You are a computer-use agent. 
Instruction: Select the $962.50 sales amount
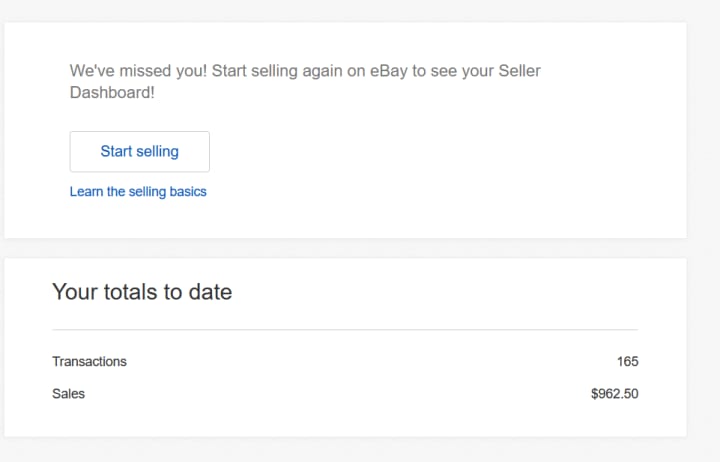pos(614,394)
